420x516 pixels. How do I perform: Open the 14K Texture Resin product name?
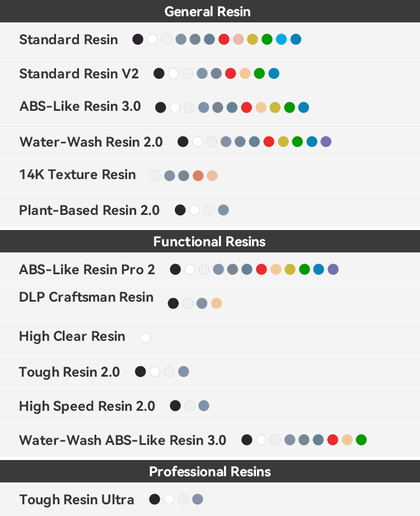[77, 175]
